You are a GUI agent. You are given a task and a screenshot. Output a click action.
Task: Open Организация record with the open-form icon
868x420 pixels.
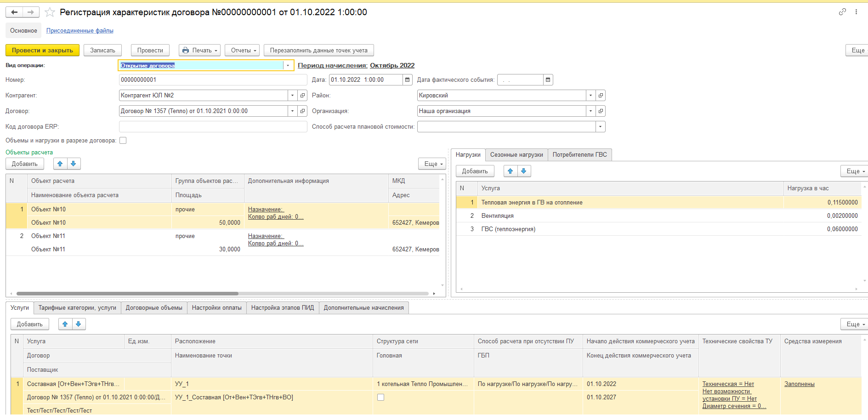coord(601,111)
